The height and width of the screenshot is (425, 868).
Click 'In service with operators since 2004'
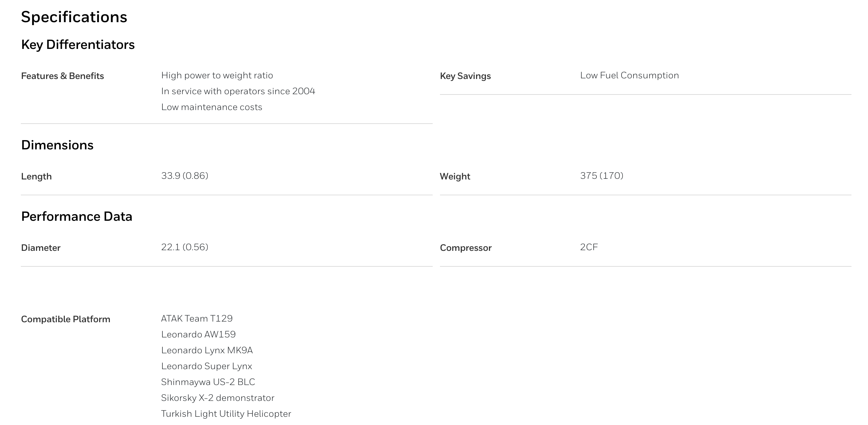point(238,91)
